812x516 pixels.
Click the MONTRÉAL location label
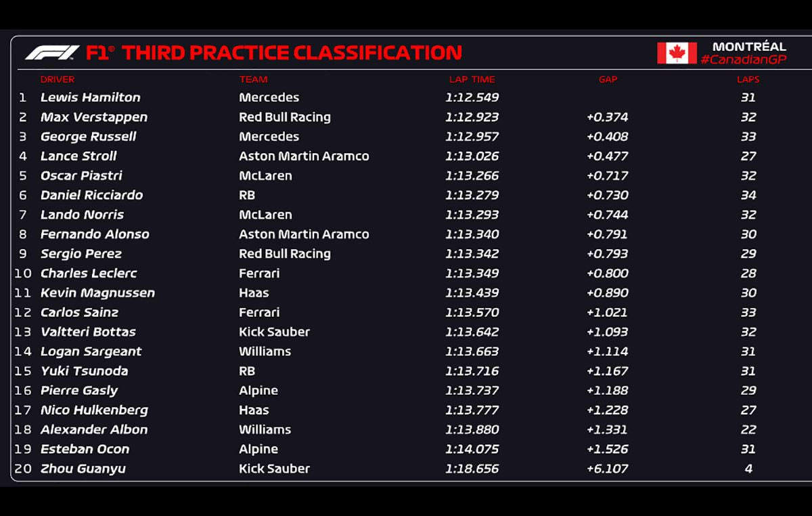click(x=749, y=47)
